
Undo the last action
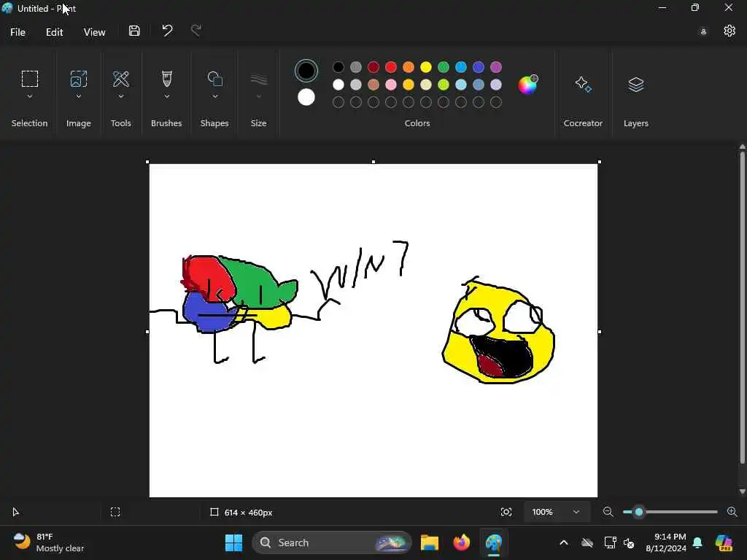167,31
